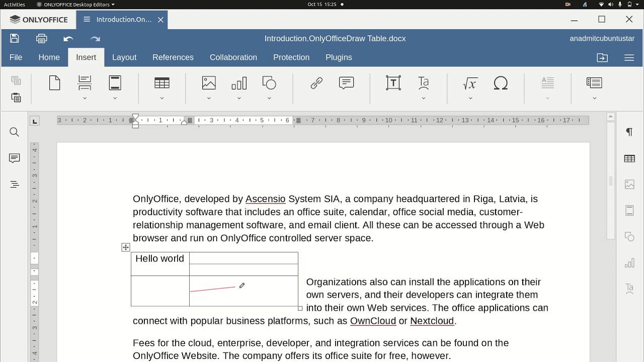Open the File menu tab
This screenshot has width=644, height=362.
[x=16, y=57]
